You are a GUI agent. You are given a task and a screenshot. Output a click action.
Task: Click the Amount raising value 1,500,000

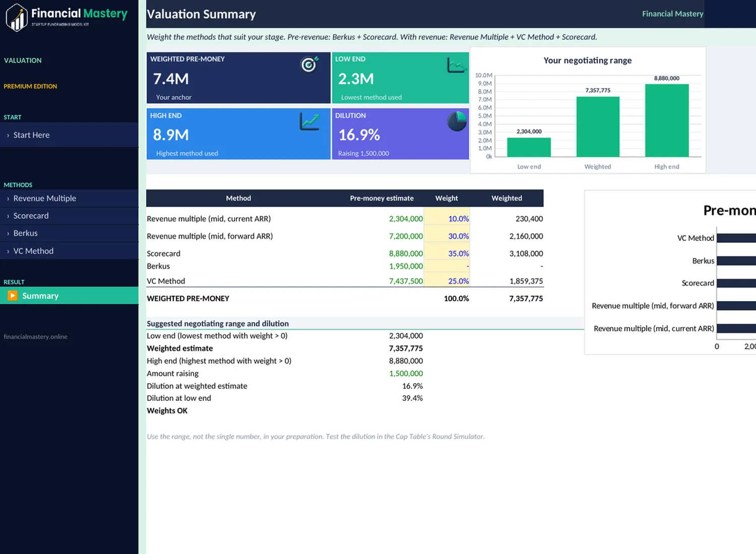[x=406, y=373]
